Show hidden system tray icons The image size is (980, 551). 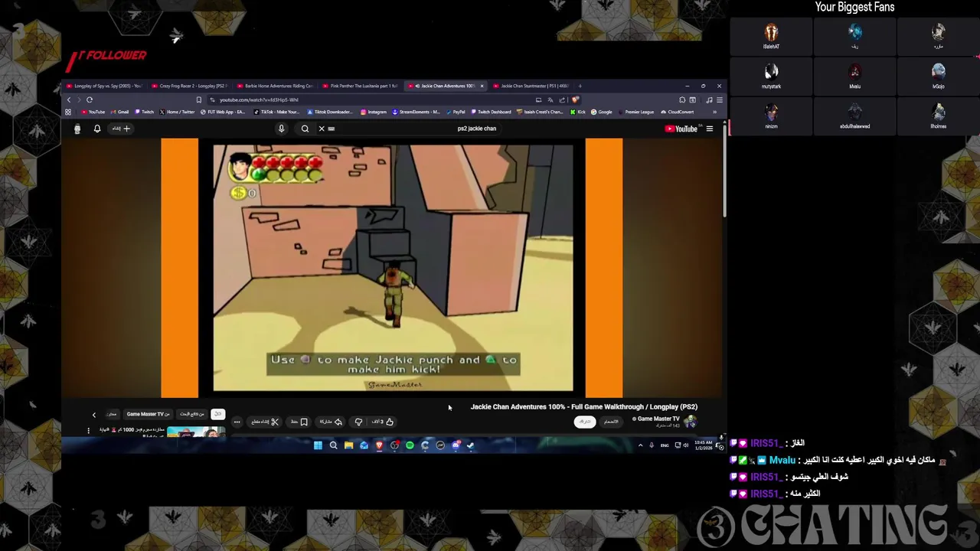click(x=640, y=445)
